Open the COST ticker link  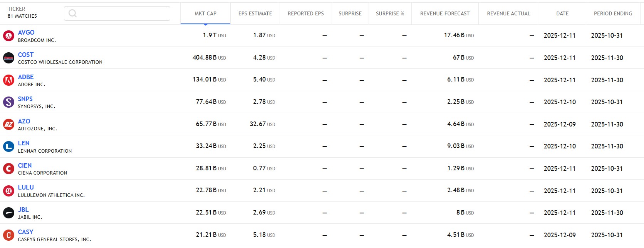(26, 55)
